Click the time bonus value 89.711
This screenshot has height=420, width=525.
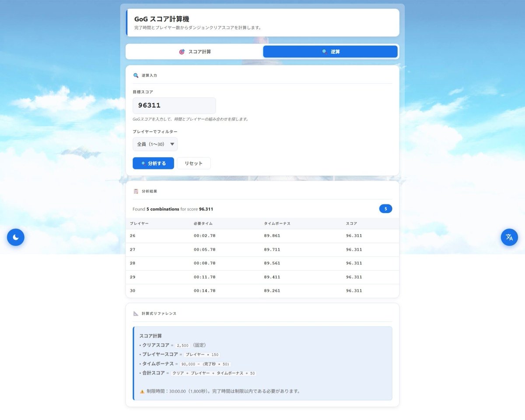point(272,250)
